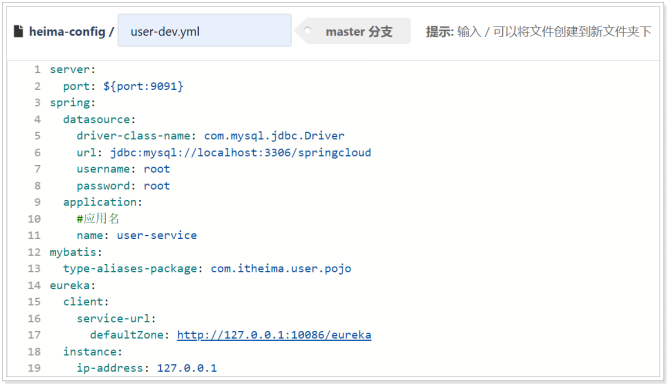Focus the user-dev.yml filename field
The width and height of the screenshot is (670, 387).
point(205,30)
